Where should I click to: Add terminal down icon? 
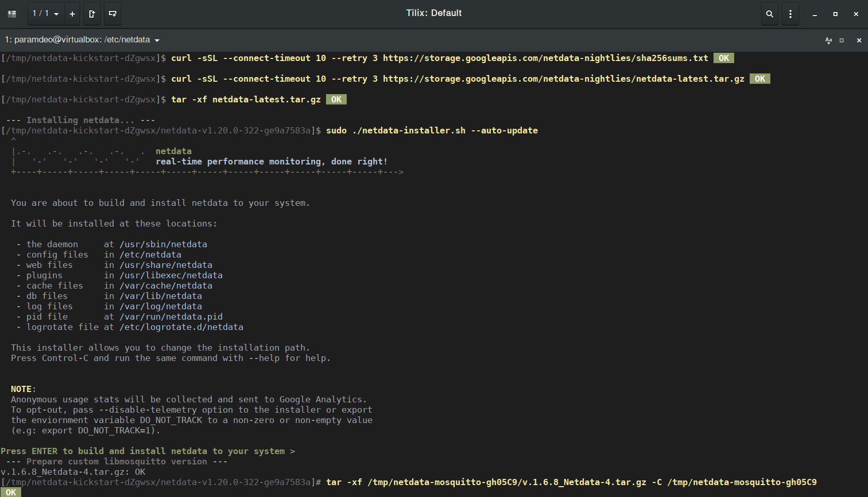click(x=112, y=14)
